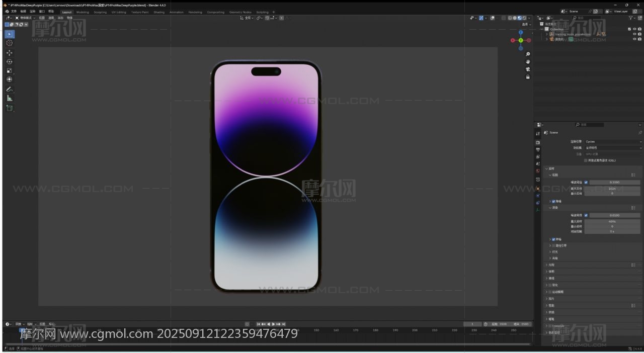Image resolution: width=644 pixels, height=353 pixels.
Task: Click the viewport zoom magnifier icon
Action: (x=528, y=54)
